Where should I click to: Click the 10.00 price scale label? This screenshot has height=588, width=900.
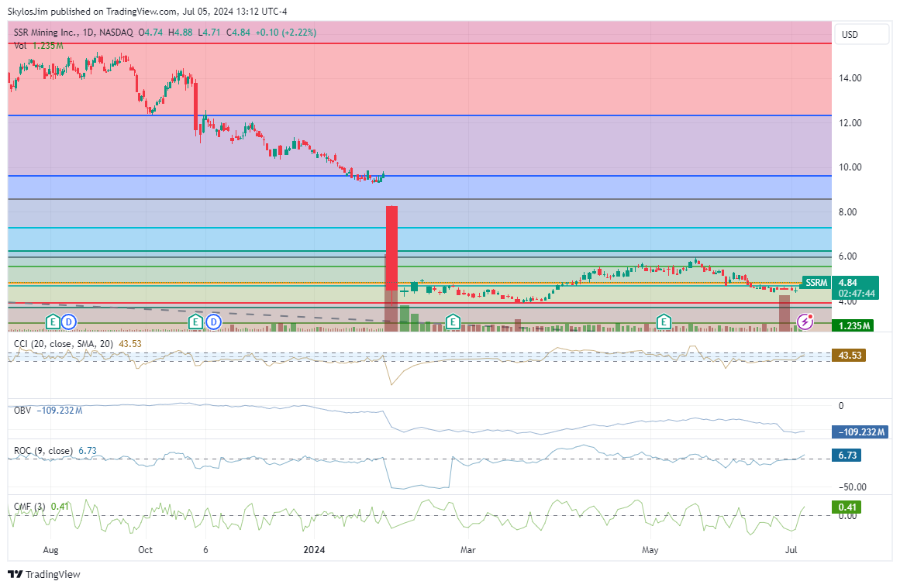point(850,167)
